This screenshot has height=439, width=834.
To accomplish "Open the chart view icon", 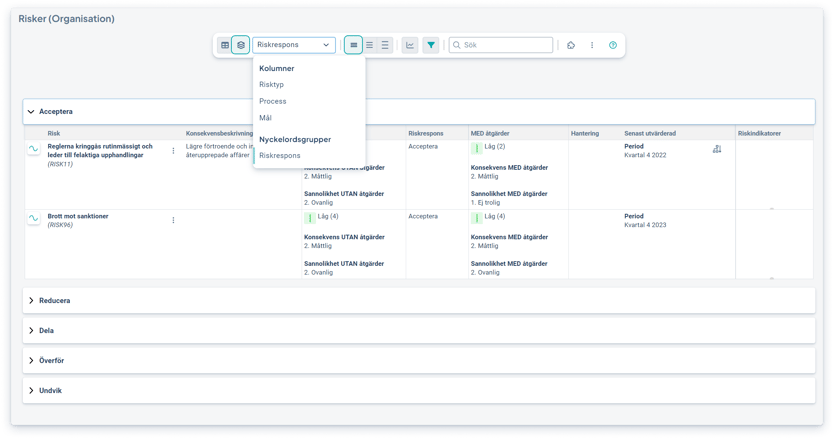I will [410, 45].
